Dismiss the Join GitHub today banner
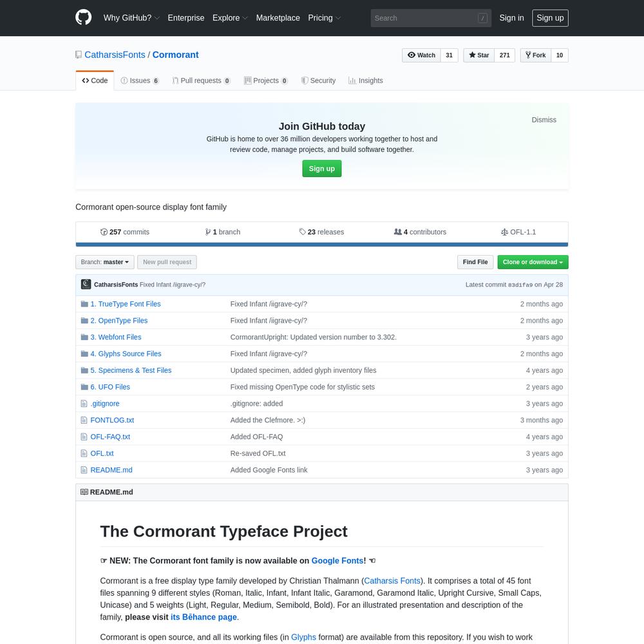The height and width of the screenshot is (644, 644). click(x=544, y=120)
